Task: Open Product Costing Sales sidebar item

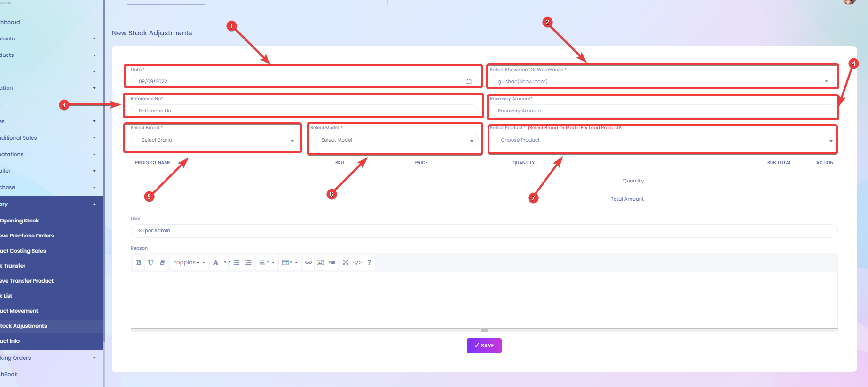Action: coord(23,251)
